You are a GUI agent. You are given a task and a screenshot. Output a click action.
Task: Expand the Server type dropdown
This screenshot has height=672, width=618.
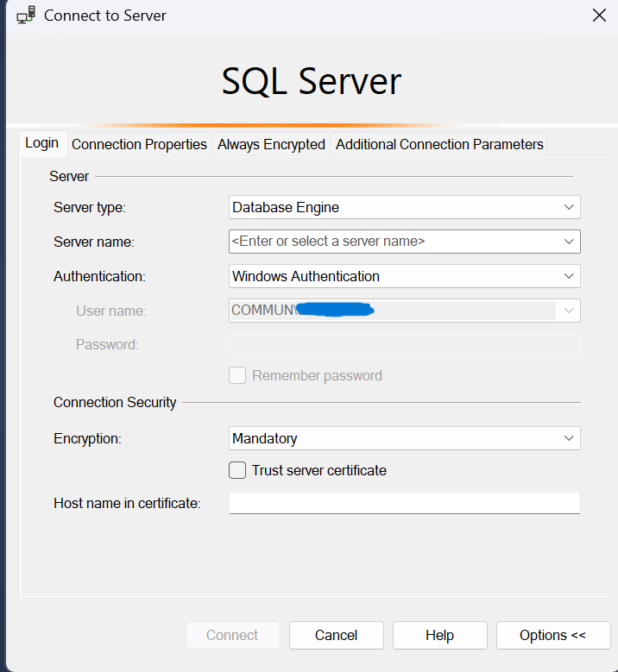[x=568, y=207]
